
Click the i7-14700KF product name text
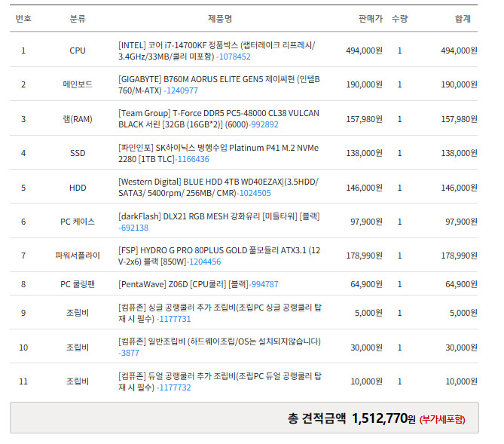[217, 51]
